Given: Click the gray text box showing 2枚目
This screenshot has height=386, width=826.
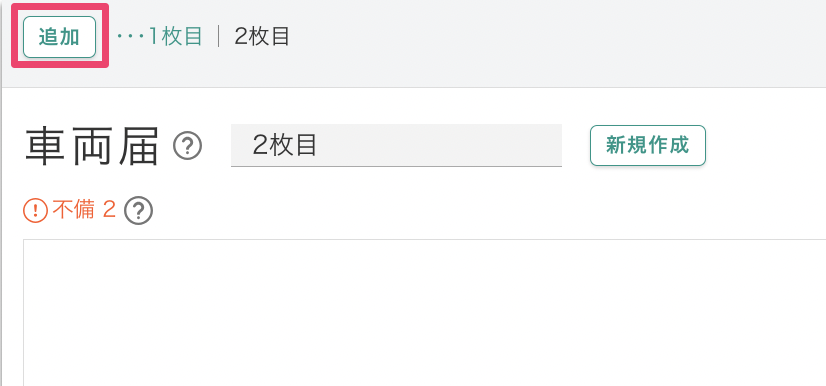Looking at the screenshot, I should coord(396,145).
